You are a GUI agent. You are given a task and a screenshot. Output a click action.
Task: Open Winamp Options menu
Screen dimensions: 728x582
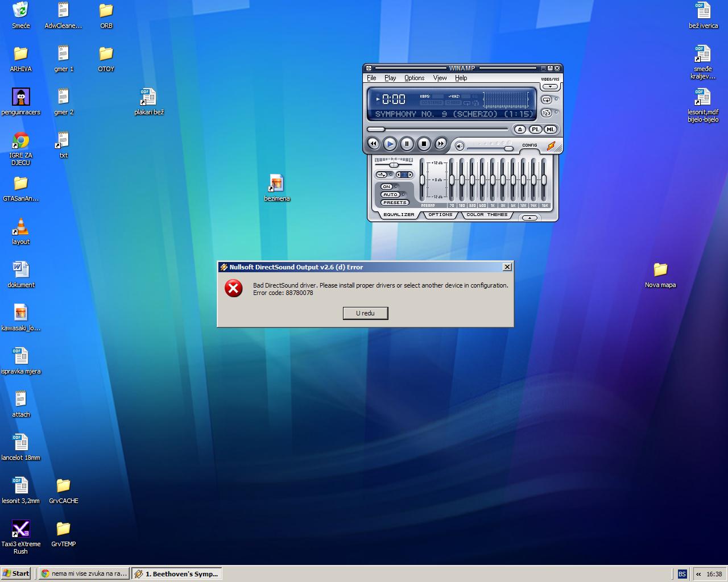click(414, 78)
